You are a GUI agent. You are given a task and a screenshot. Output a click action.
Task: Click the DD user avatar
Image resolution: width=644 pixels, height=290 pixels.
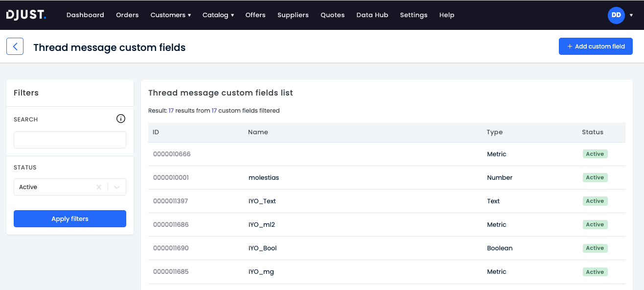[616, 15]
